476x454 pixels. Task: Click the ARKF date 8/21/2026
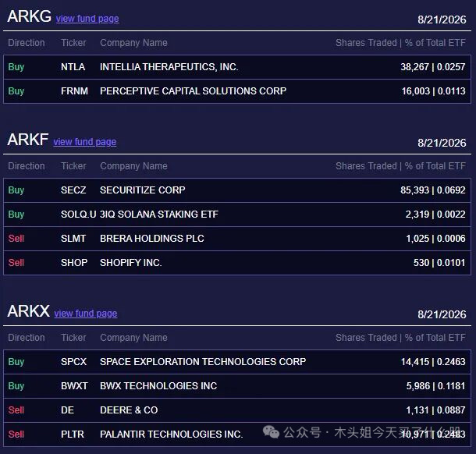pos(442,143)
